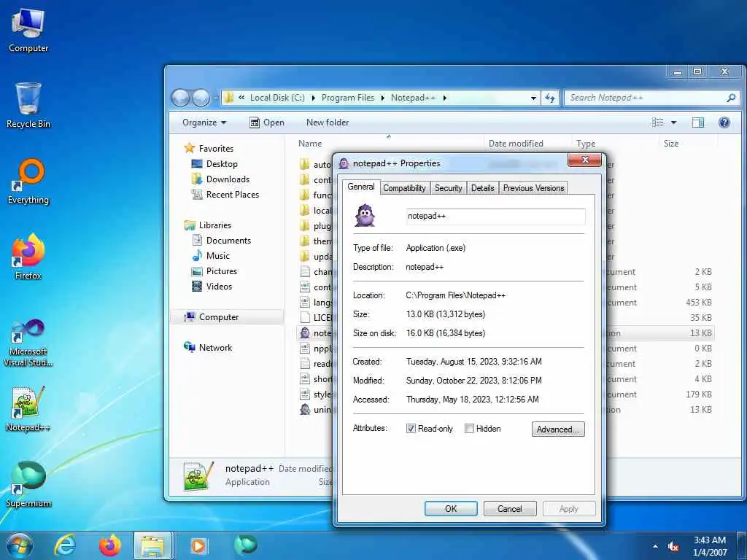Change the view using the view icon
Viewport: 747px width, 560px height.
click(x=658, y=122)
